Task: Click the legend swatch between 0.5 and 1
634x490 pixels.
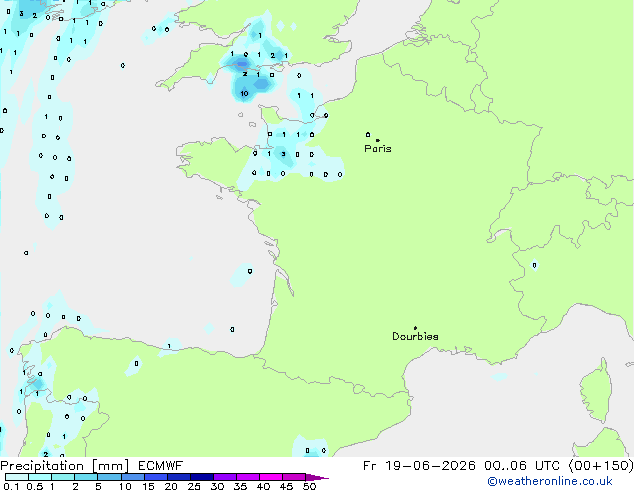Action: point(40,477)
